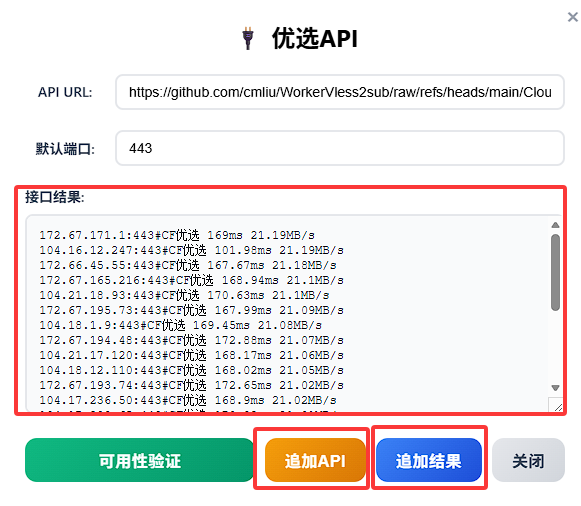Click the orange 追加API button
The height and width of the screenshot is (506, 581).
click(315, 460)
